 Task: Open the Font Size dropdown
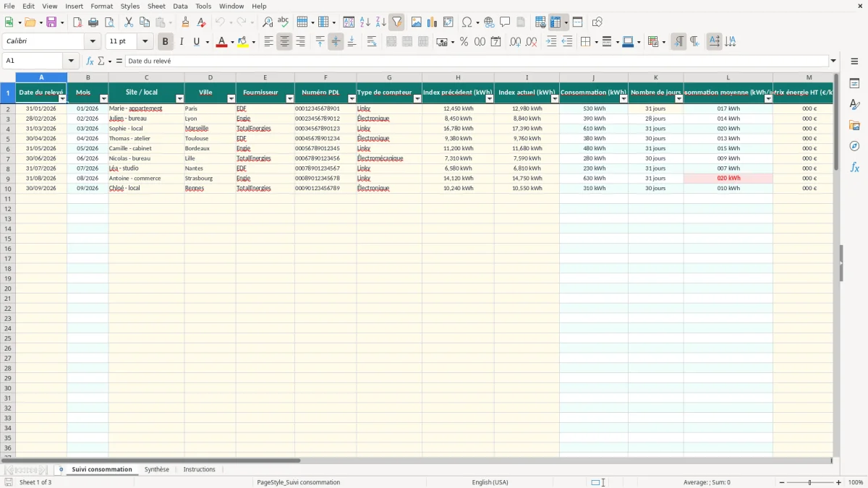click(145, 42)
